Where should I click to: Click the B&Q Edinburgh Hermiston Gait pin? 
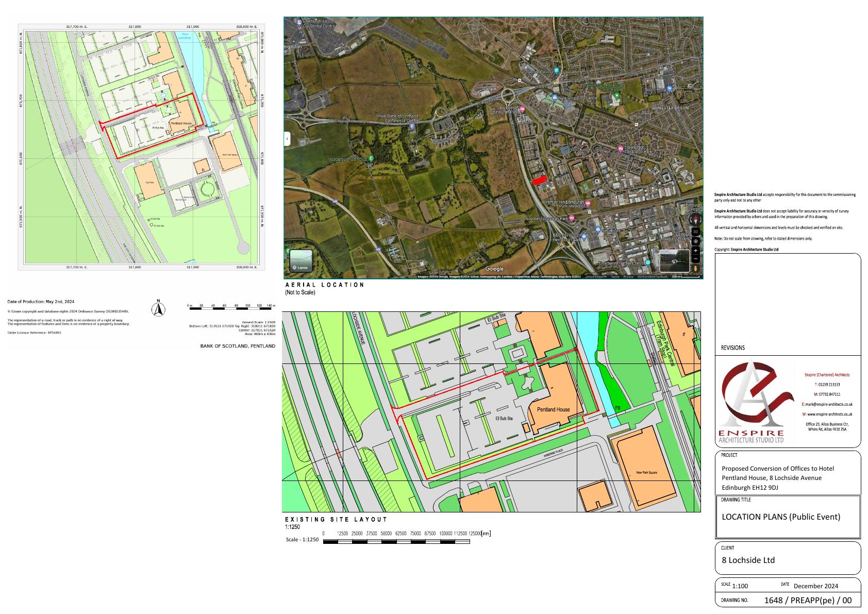click(x=585, y=237)
